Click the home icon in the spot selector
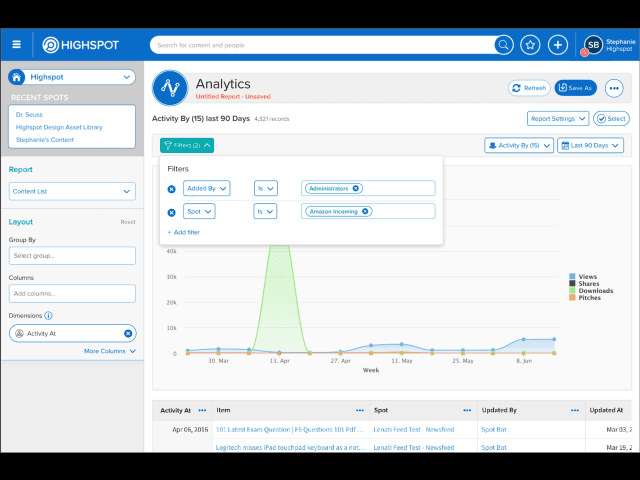The image size is (640, 480). [17, 77]
